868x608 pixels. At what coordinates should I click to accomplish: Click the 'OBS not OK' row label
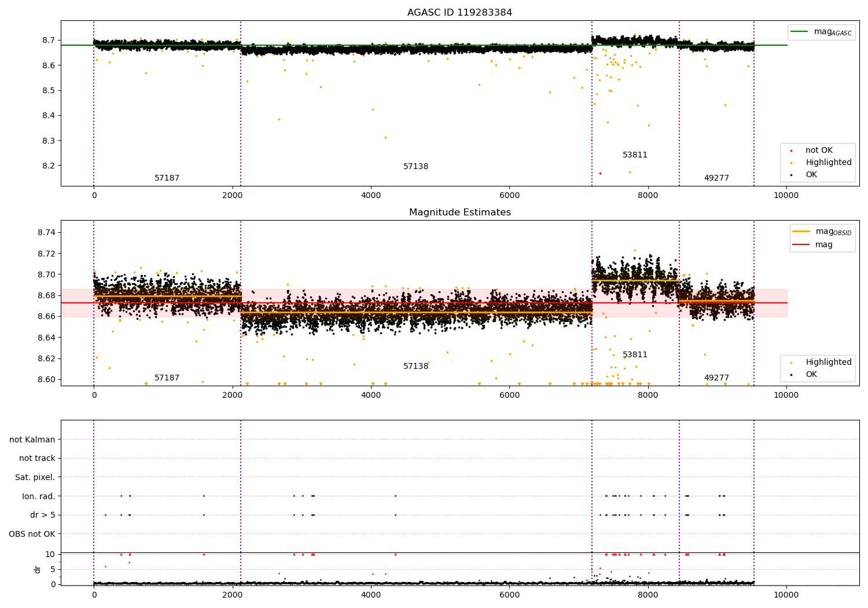(x=32, y=534)
